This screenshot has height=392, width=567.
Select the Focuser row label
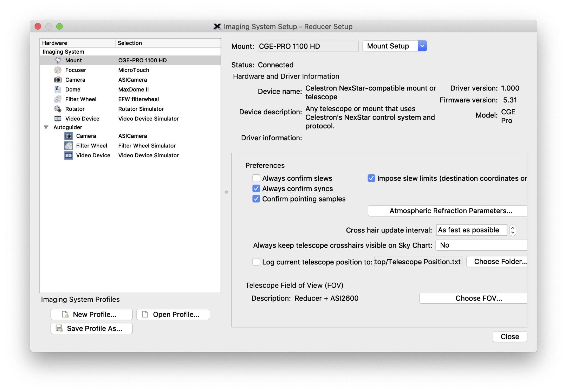coord(76,70)
